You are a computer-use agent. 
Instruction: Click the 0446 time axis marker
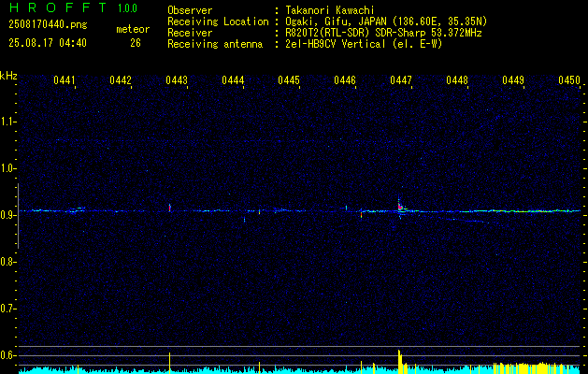(x=345, y=79)
